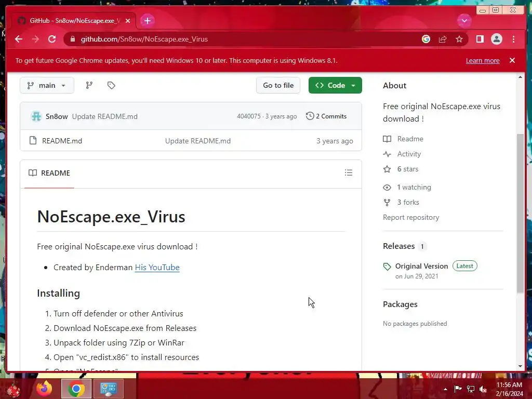Open the Control Panel taskbar icon

coord(109,389)
